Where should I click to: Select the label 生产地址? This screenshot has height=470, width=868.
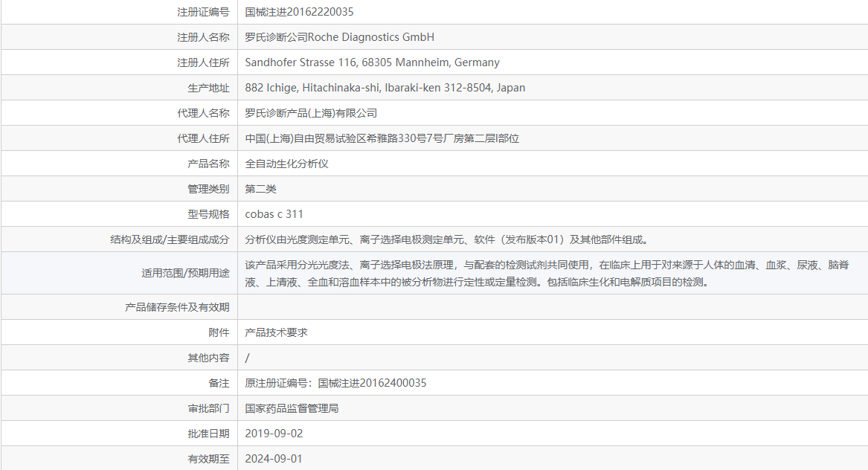click(209, 88)
